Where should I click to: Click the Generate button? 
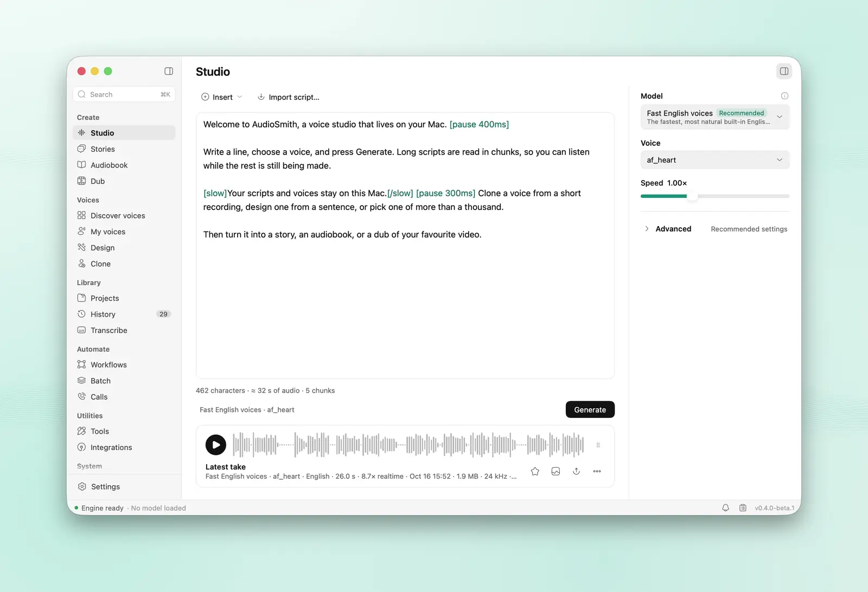(590, 410)
